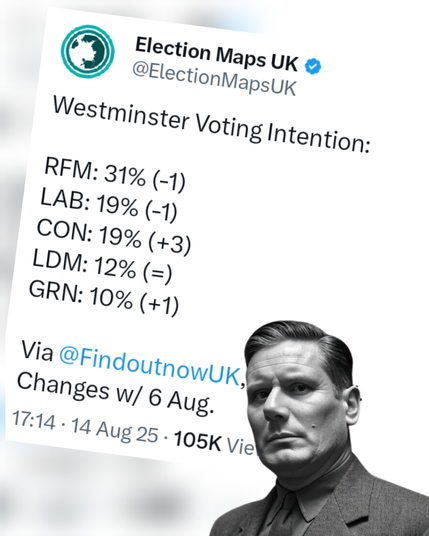
Task: Click the @ElectionMapsUK handle
Action: click(214, 78)
